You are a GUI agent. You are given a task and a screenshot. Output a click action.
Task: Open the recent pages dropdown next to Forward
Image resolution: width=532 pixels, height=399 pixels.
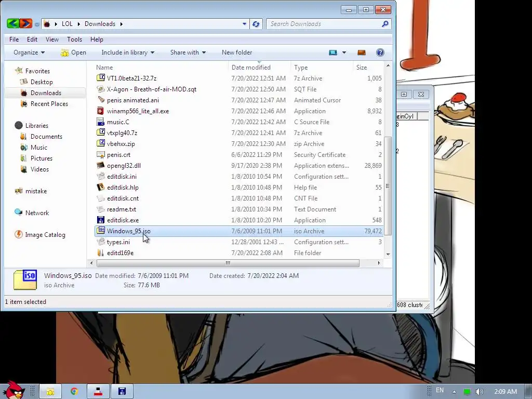(37, 24)
